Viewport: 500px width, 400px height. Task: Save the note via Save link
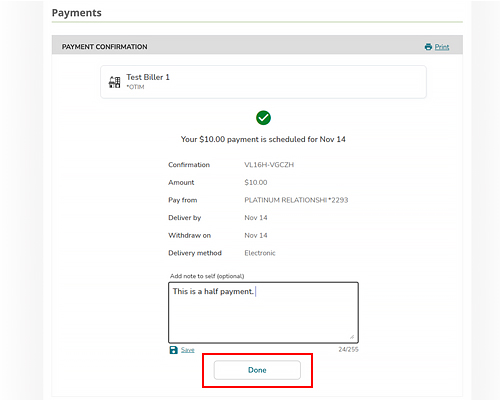click(188, 350)
